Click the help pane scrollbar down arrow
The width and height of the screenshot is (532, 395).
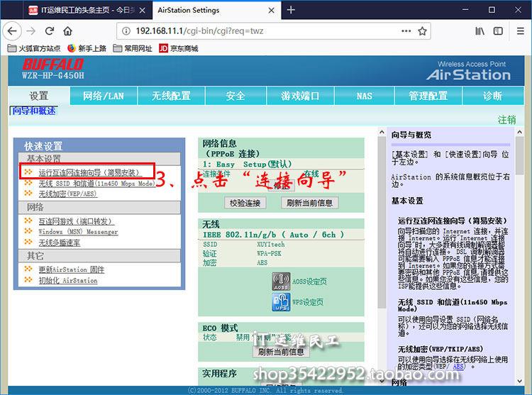click(x=519, y=381)
